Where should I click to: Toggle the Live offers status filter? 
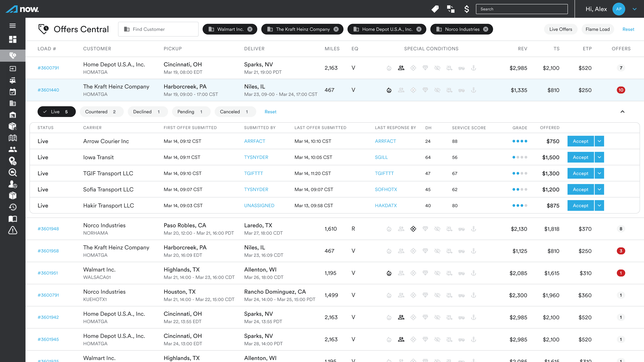coord(57,112)
